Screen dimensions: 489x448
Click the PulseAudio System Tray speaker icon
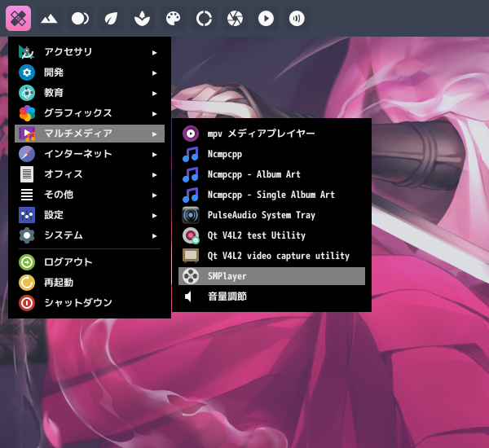coord(191,215)
